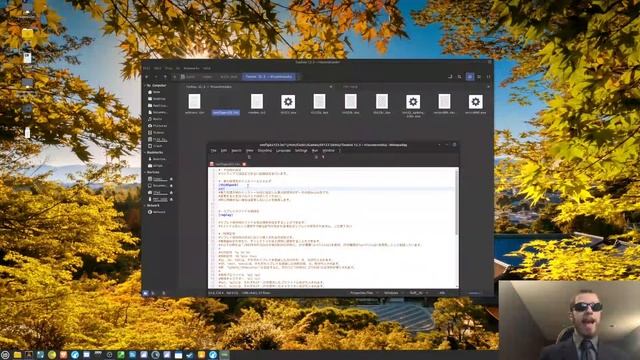The width and height of the screenshot is (640, 360).
Task: Go up one folder in file manager
Action: point(165,76)
